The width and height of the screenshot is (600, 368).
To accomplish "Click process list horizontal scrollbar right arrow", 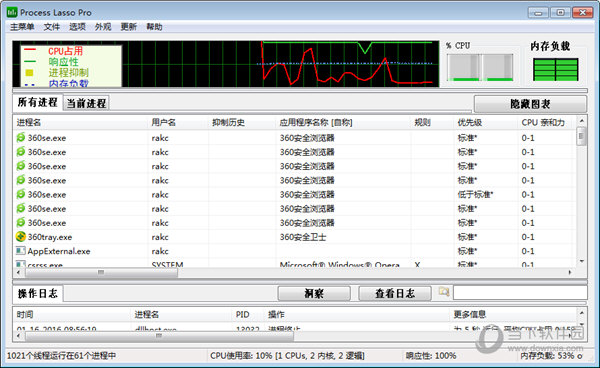I will 570,272.
